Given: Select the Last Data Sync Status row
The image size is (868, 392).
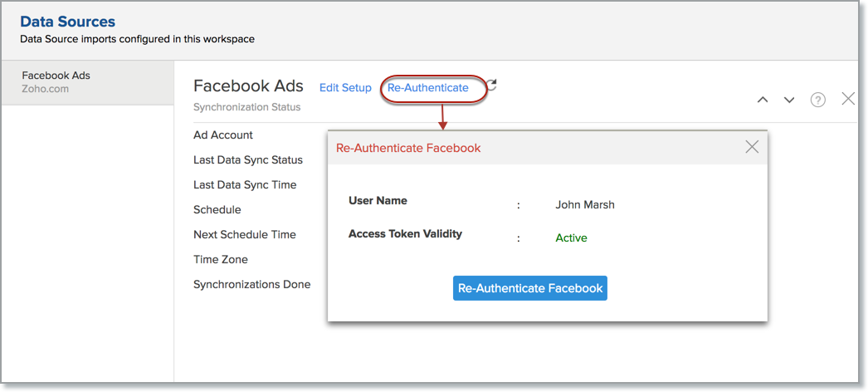Looking at the screenshot, I should click(248, 159).
